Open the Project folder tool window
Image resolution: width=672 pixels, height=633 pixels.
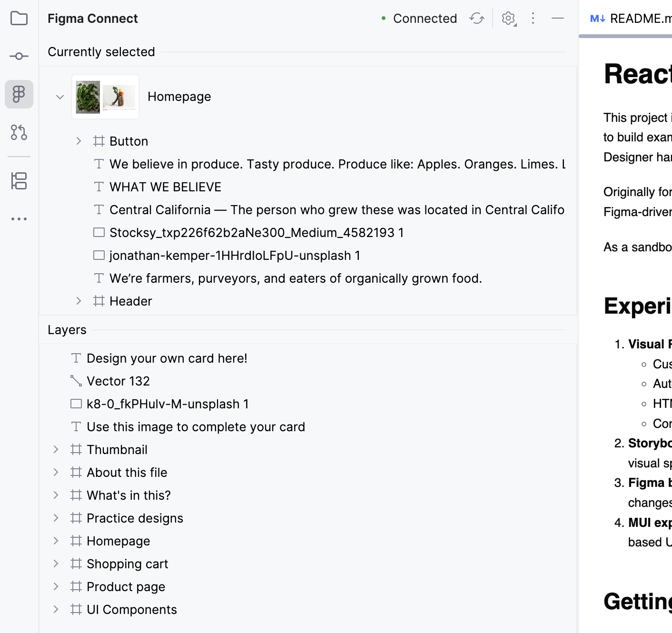click(19, 19)
